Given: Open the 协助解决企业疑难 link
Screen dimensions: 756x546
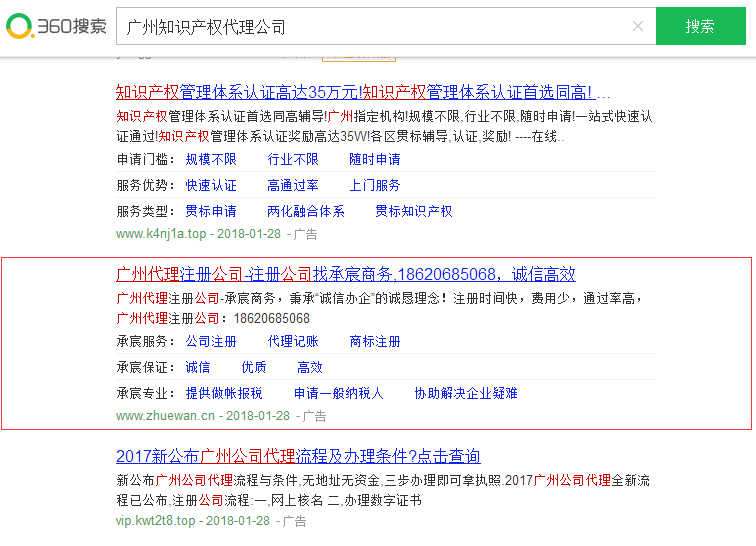Looking at the screenshot, I should coord(466,393).
